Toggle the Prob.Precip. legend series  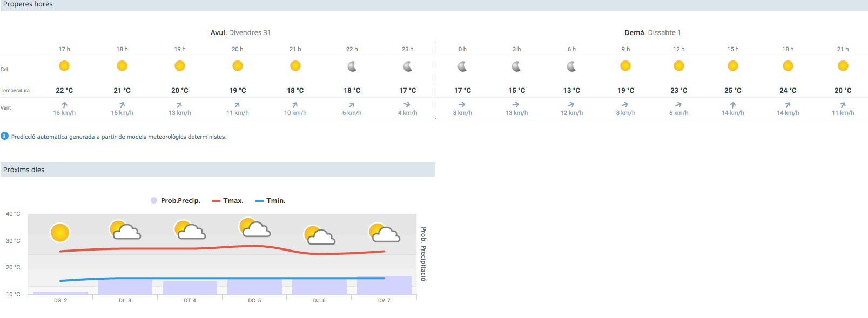click(176, 201)
